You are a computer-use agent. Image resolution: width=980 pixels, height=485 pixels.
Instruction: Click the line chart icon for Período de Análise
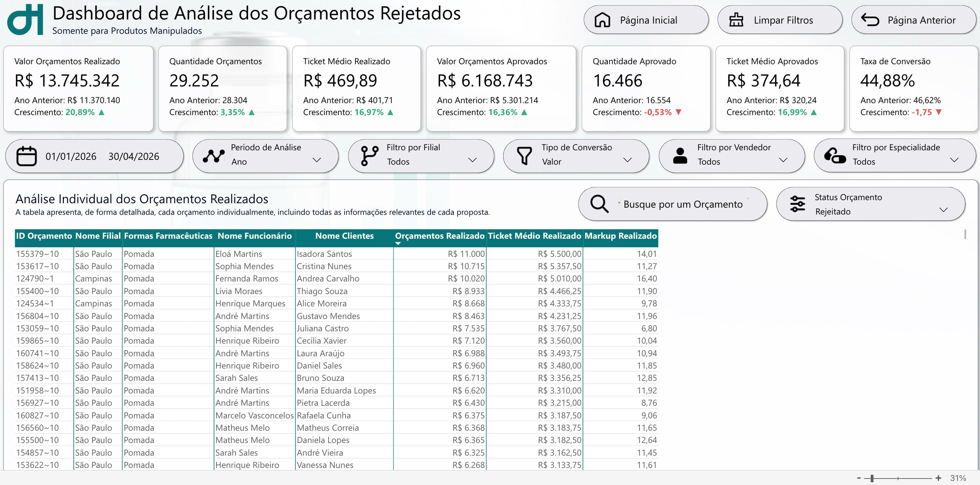click(213, 156)
